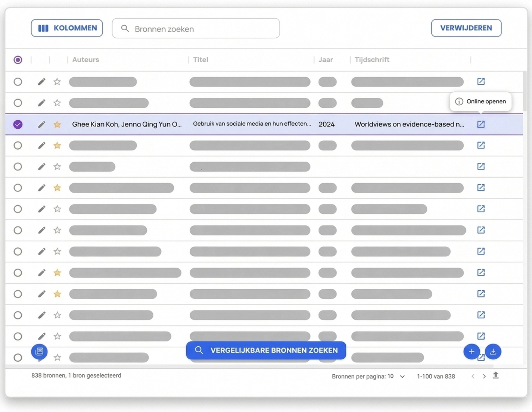The image size is (532, 412).
Task: Click info icon in Online openen tooltip
Action: 459,102
